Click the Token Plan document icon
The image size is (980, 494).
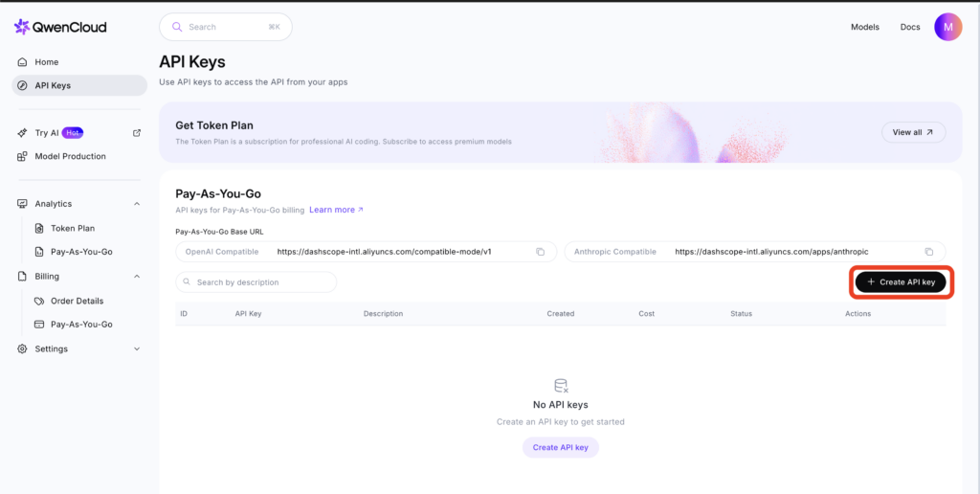coord(38,228)
